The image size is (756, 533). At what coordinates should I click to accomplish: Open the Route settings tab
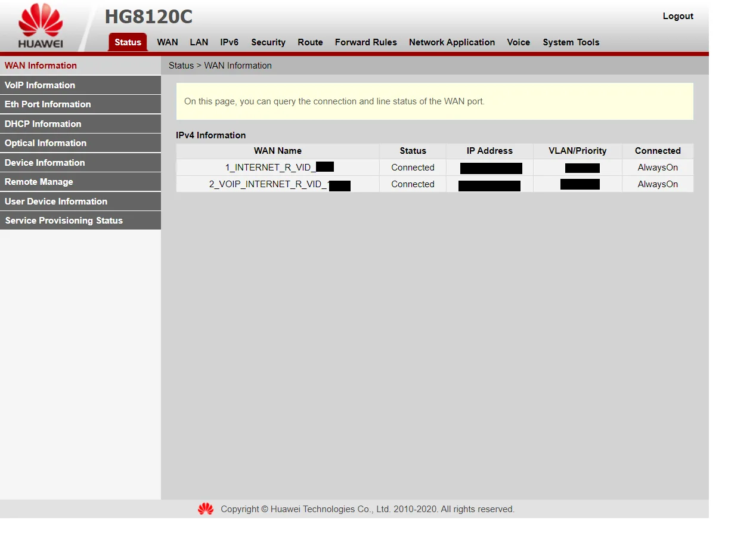pos(310,42)
